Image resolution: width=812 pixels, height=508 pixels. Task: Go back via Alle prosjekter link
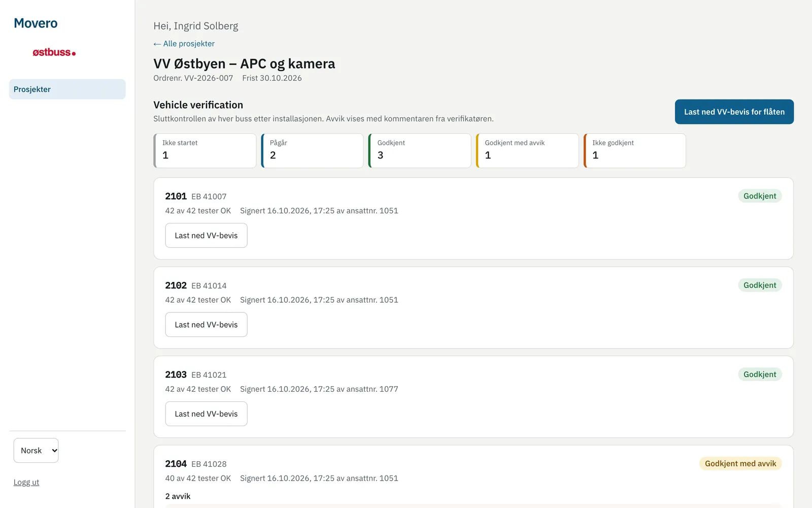click(x=184, y=44)
